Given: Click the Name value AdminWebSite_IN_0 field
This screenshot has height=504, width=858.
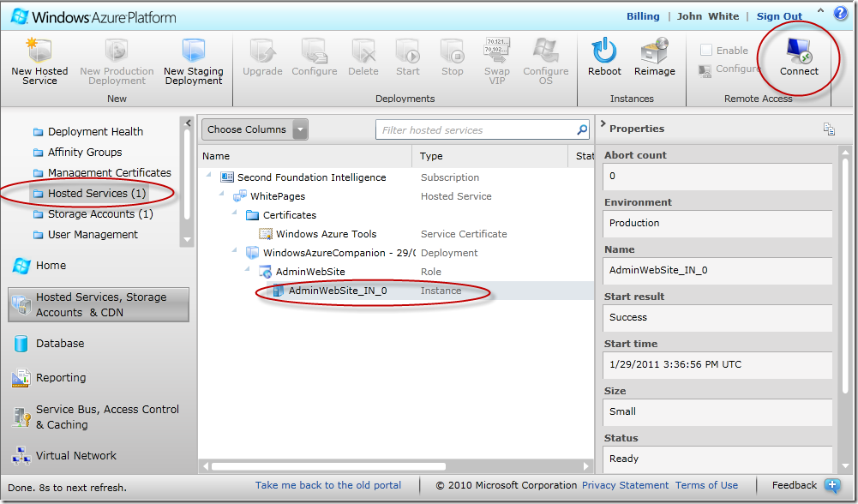Looking at the screenshot, I should pyautogui.click(x=717, y=270).
